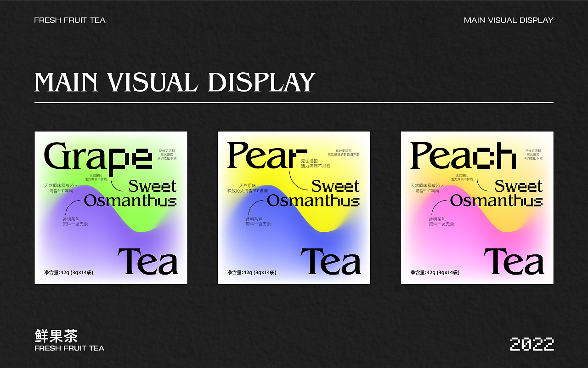Viewport: 588px width, 368px height.
Task: Click 'Osmanthus' on the Grape card
Action: 130,201
